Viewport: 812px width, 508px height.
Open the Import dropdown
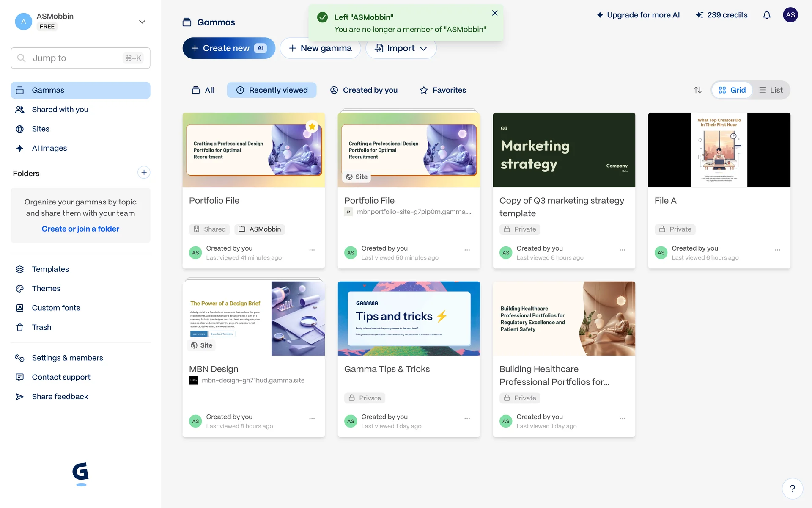(401, 48)
